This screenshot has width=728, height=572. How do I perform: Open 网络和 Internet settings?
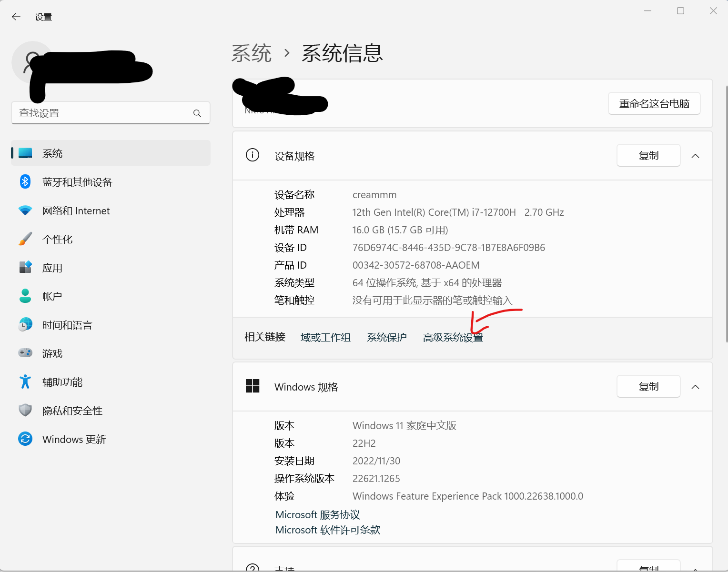point(76,211)
